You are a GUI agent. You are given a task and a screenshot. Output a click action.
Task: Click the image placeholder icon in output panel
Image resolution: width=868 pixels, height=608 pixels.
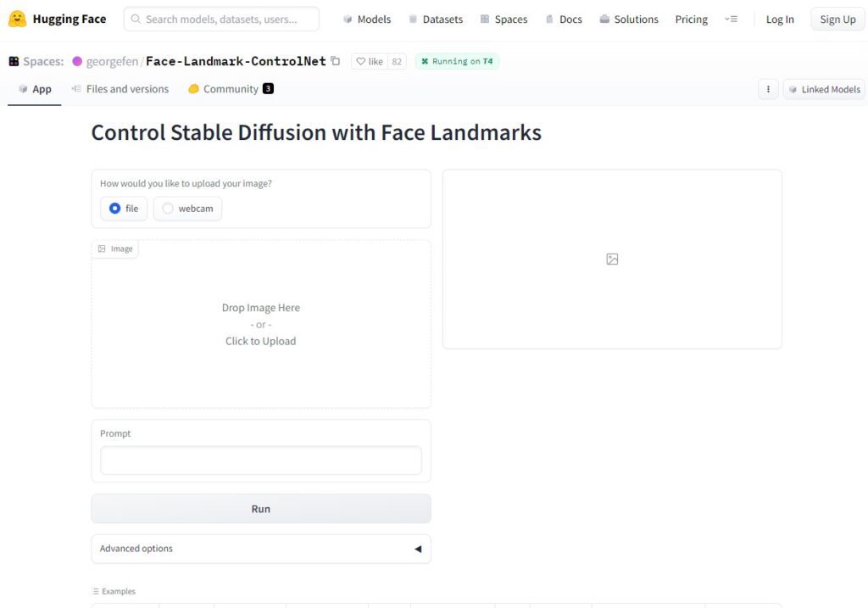[x=612, y=259]
